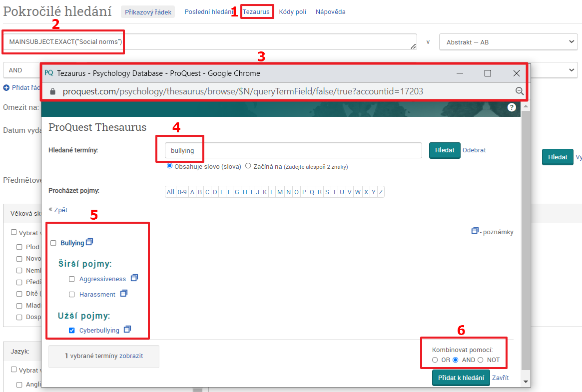Screen dimensions: 582x392
Task: Click the plus icon to add a row
Action: [6, 88]
